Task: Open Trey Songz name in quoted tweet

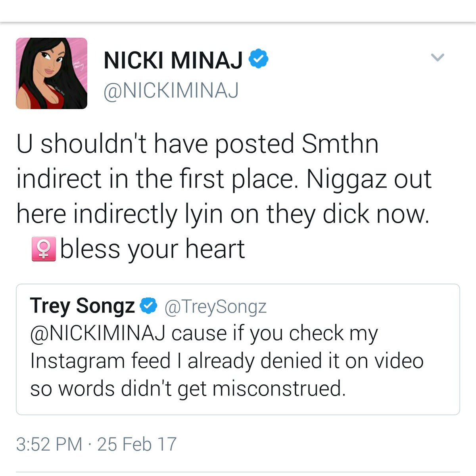Action: pos(82,306)
